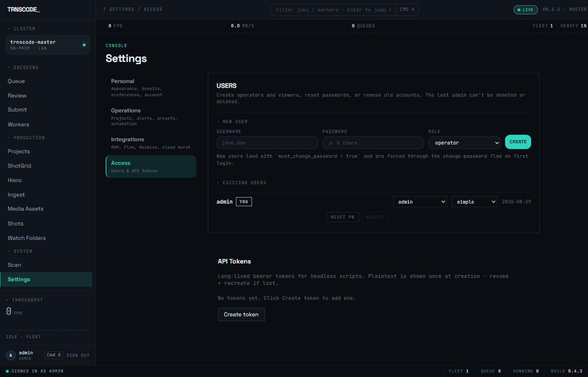Open the new user role dropdown
The height and width of the screenshot is (377, 588).
(464, 143)
